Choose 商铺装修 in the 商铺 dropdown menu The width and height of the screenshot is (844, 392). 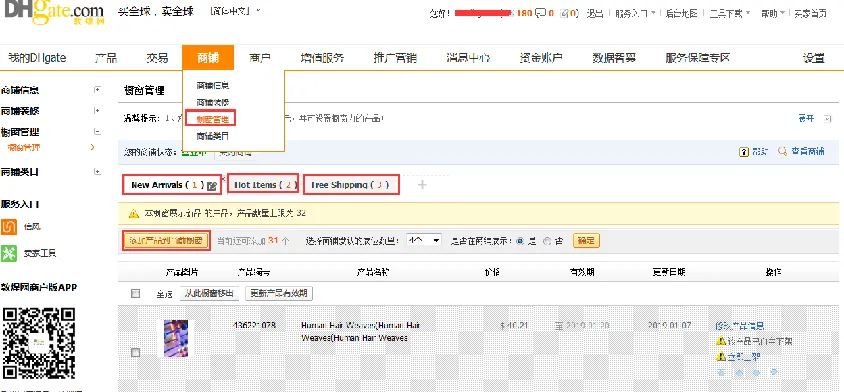pos(213,102)
